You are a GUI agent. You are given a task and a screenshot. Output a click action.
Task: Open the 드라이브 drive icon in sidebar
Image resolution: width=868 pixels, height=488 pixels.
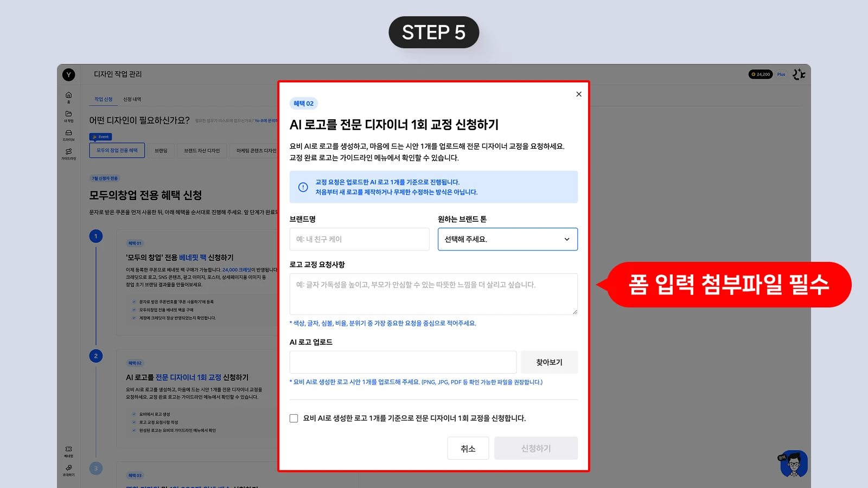point(68,135)
